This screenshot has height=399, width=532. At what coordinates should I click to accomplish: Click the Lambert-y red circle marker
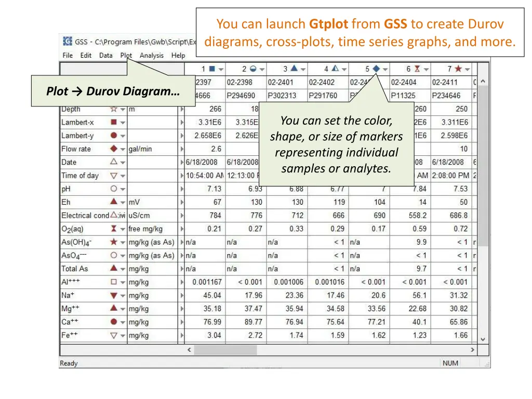tap(114, 136)
